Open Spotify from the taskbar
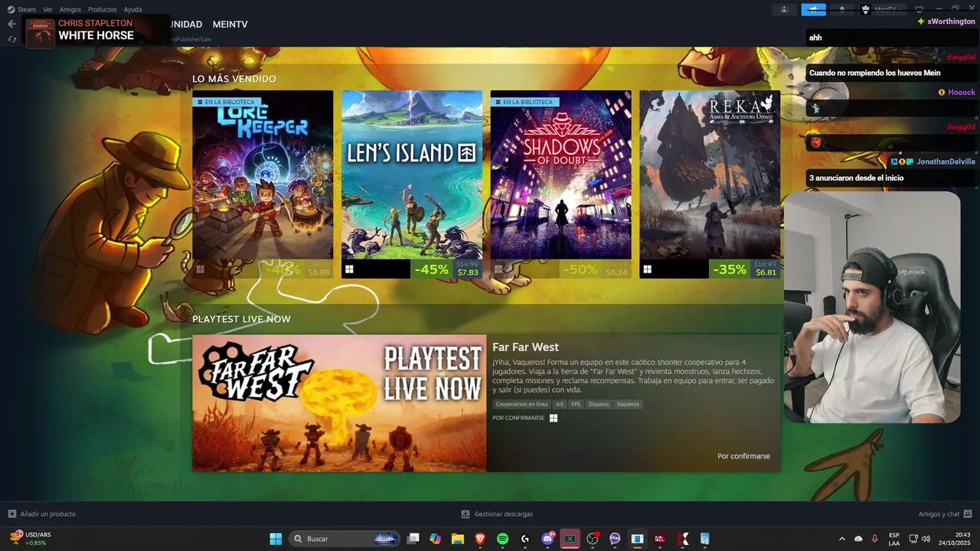This screenshot has height=551, width=980. pyautogui.click(x=502, y=539)
